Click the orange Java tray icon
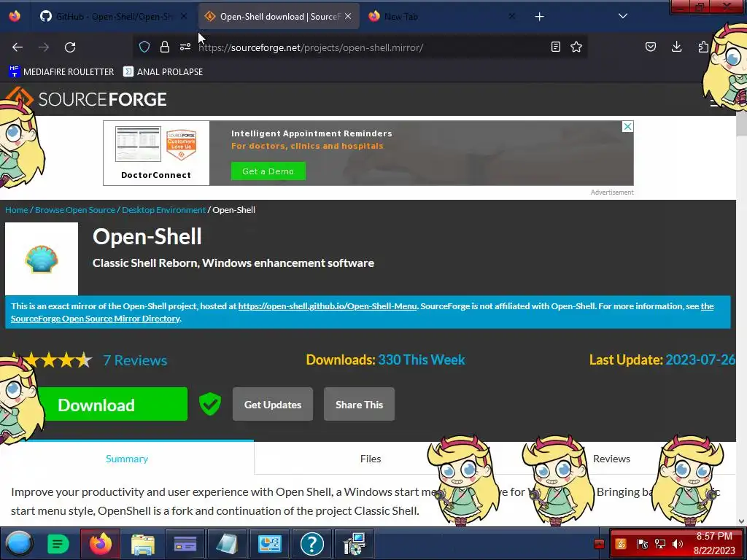The image size is (747, 560). coord(621,544)
